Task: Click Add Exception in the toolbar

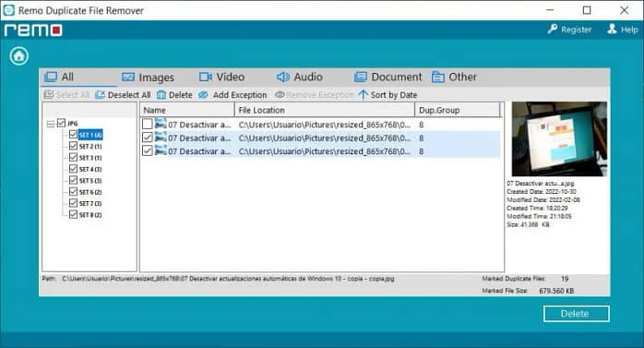Action: [233, 95]
